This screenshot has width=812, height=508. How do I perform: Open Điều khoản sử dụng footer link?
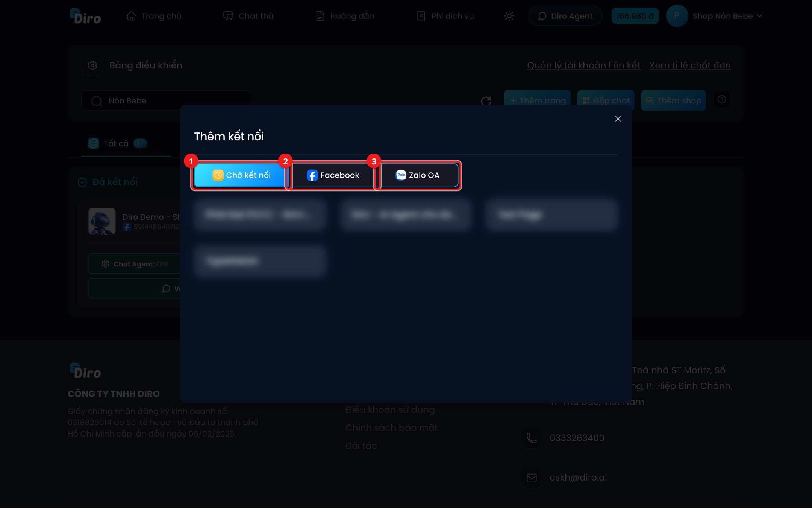tap(390, 410)
